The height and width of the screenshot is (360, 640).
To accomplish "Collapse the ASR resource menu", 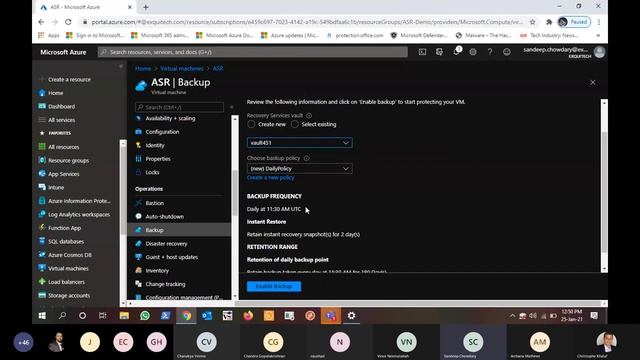I will point(231,107).
